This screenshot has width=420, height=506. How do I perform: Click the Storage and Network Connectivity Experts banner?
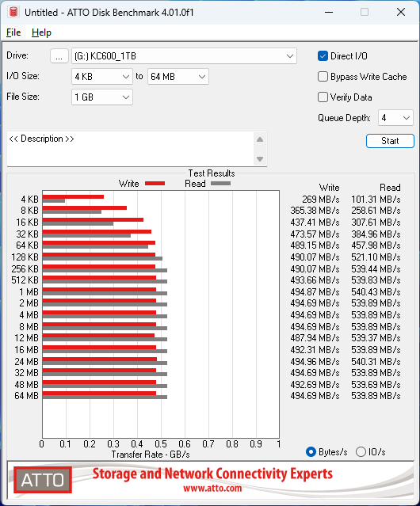click(212, 474)
